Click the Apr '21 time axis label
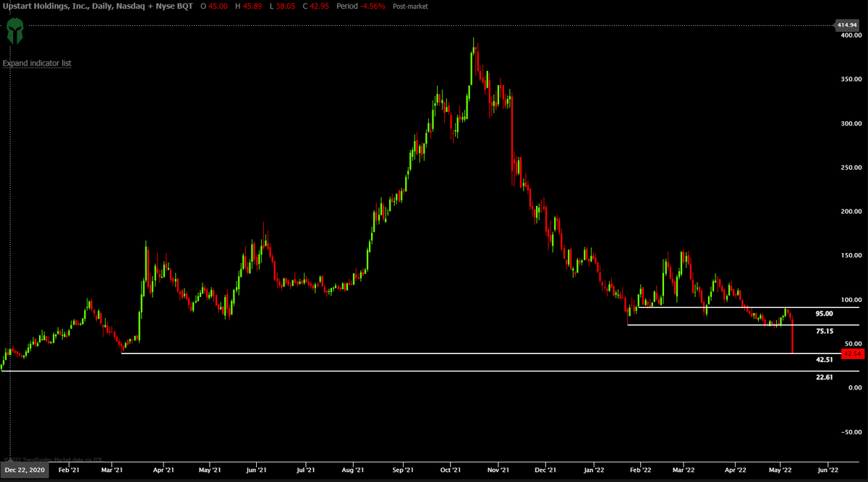Screen dimensions: 868x482 (x=163, y=469)
